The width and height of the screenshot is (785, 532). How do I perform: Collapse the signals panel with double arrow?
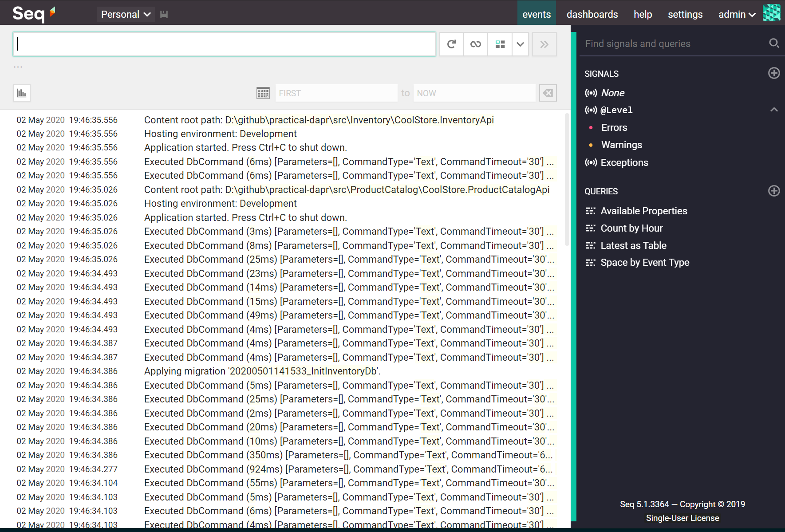point(544,44)
